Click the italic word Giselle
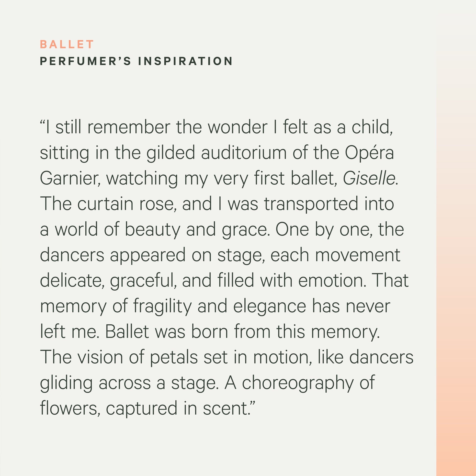Screen dimensions: 476x476 coord(369,178)
